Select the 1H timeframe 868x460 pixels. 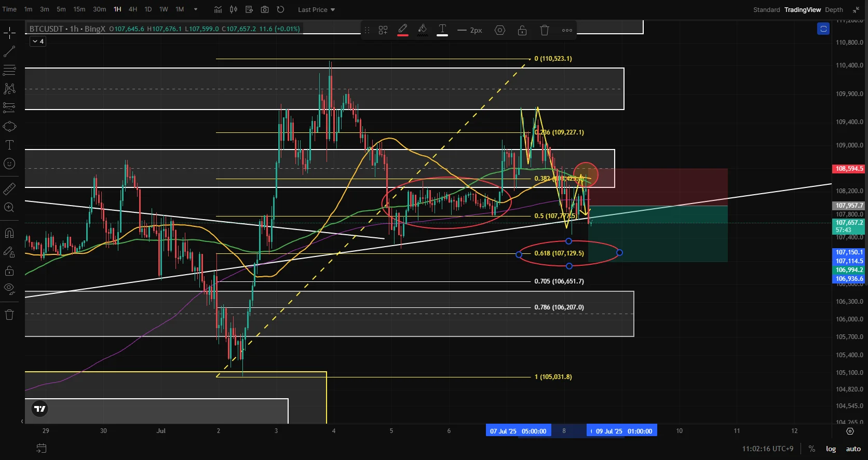(117, 9)
